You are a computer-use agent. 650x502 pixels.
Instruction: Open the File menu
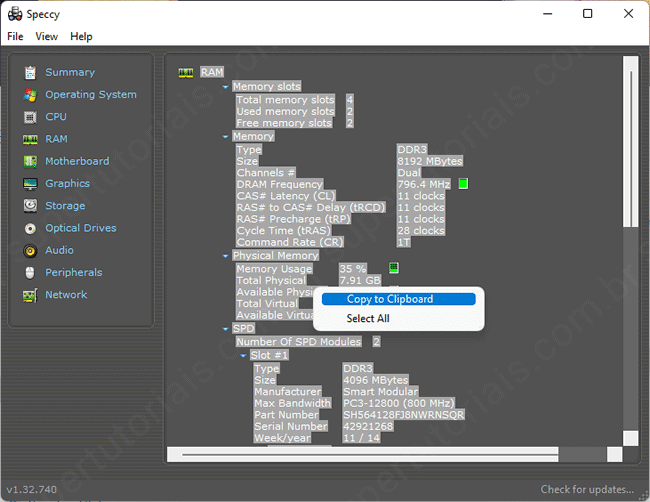click(15, 37)
